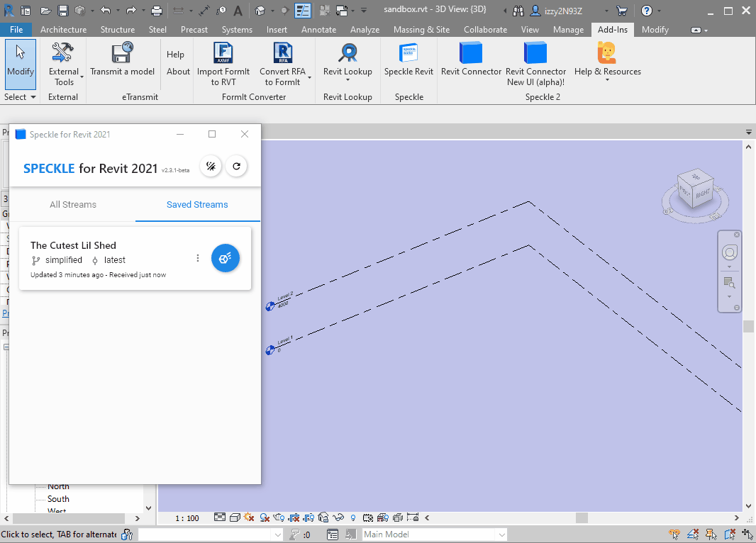Open the File tab

(16, 29)
